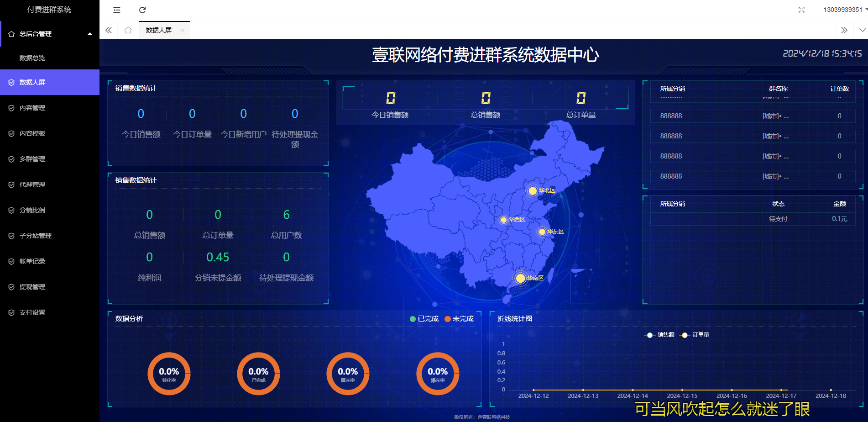
Task: Click the 华北区 map marker
Action: 532,191
